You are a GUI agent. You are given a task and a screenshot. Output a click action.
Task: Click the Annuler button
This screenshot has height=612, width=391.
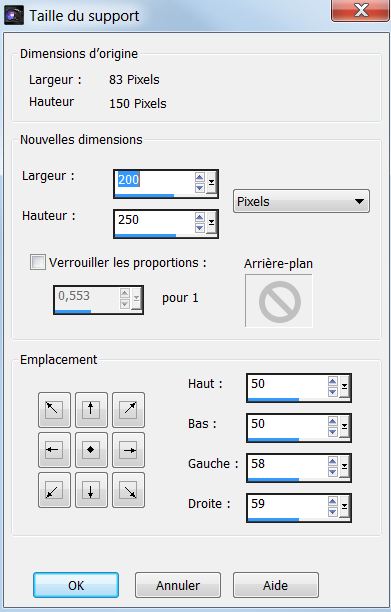[178, 585]
